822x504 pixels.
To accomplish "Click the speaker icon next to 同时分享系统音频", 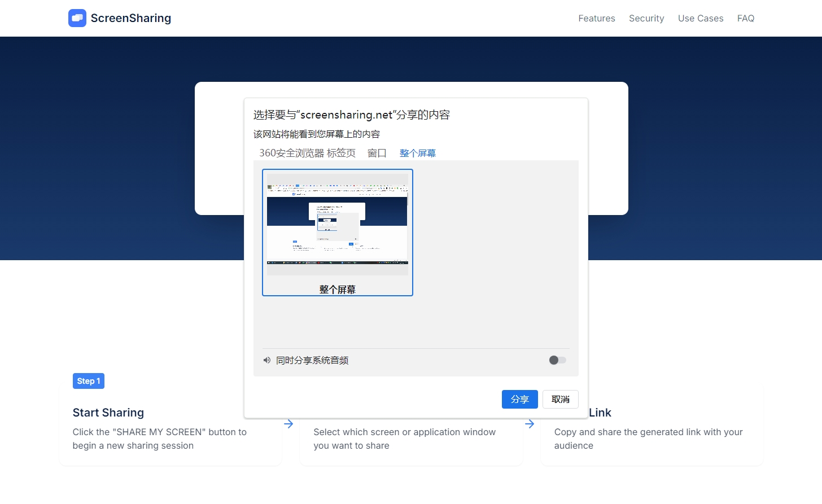I will click(x=267, y=360).
